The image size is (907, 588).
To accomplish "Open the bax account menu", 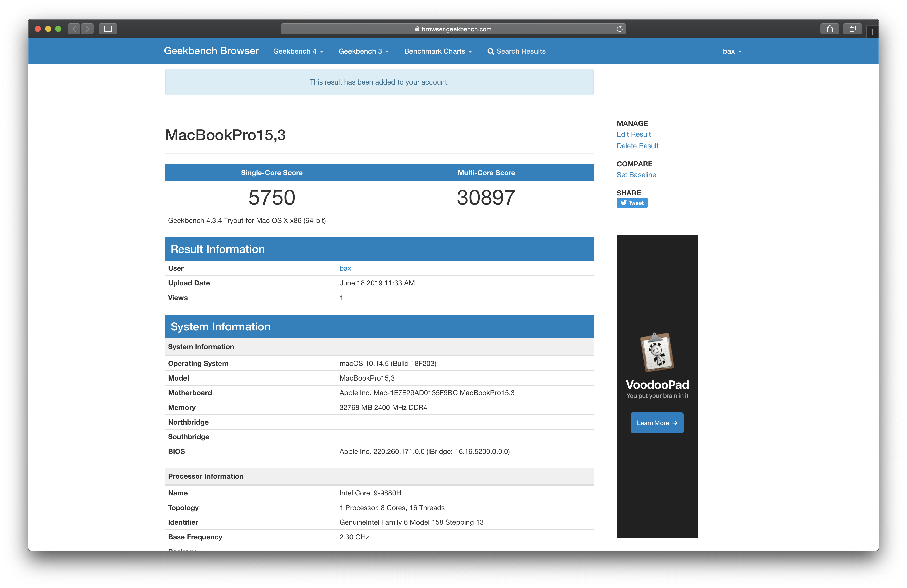I will pyautogui.click(x=732, y=51).
